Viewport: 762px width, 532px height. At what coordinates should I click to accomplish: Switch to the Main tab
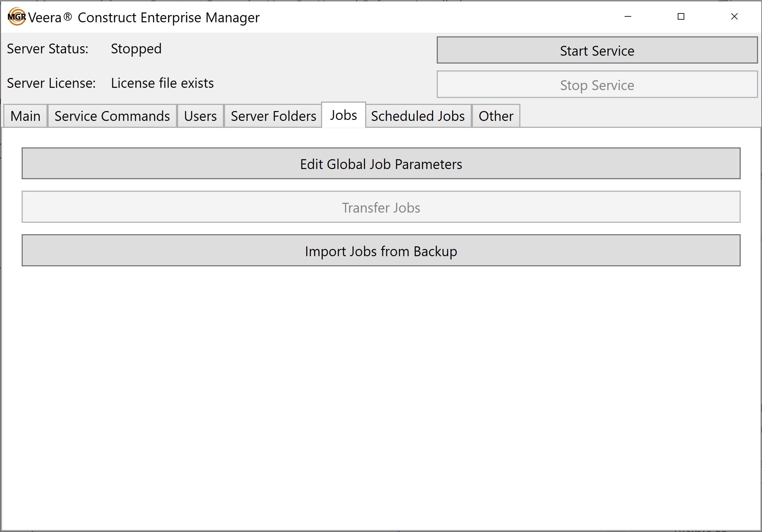click(x=25, y=116)
